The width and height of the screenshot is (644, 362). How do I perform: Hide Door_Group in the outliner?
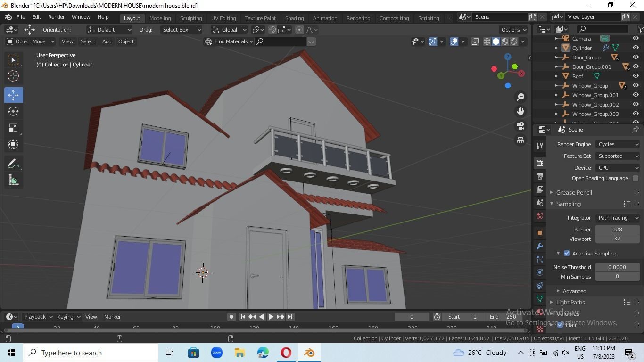(636, 57)
